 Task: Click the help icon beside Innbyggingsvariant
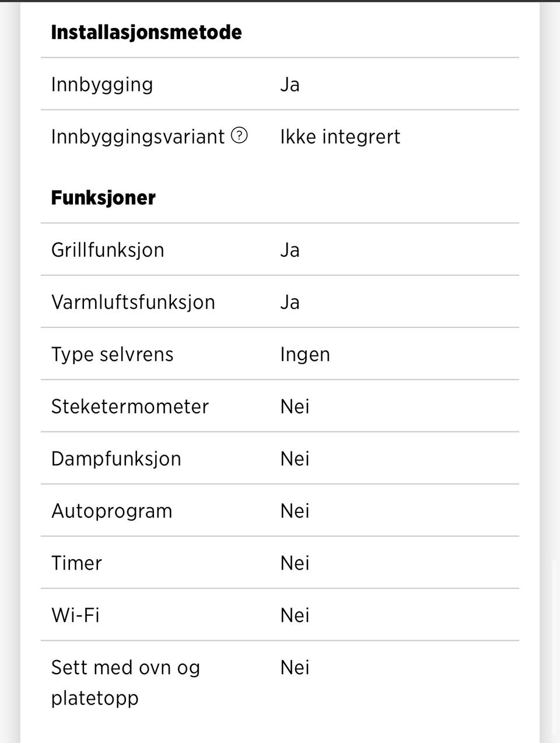(239, 135)
